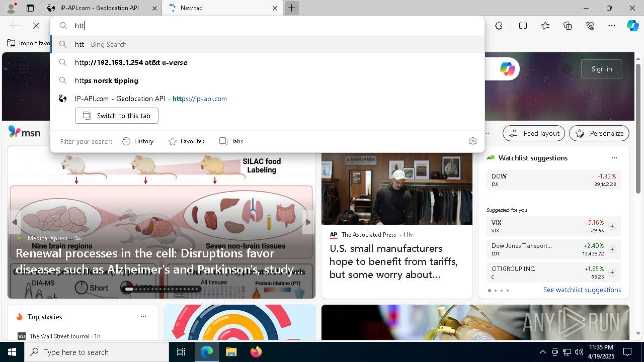
Task: Open Settings and more menu
Action: [x=612, y=26]
